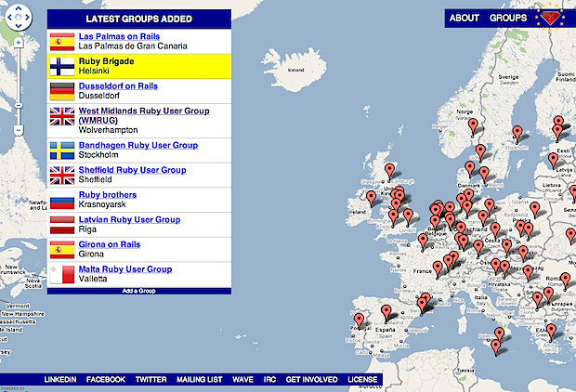Viewport: 576px width, 392px height.
Task: Click the Krasnoyarsk city text
Action: point(102,204)
